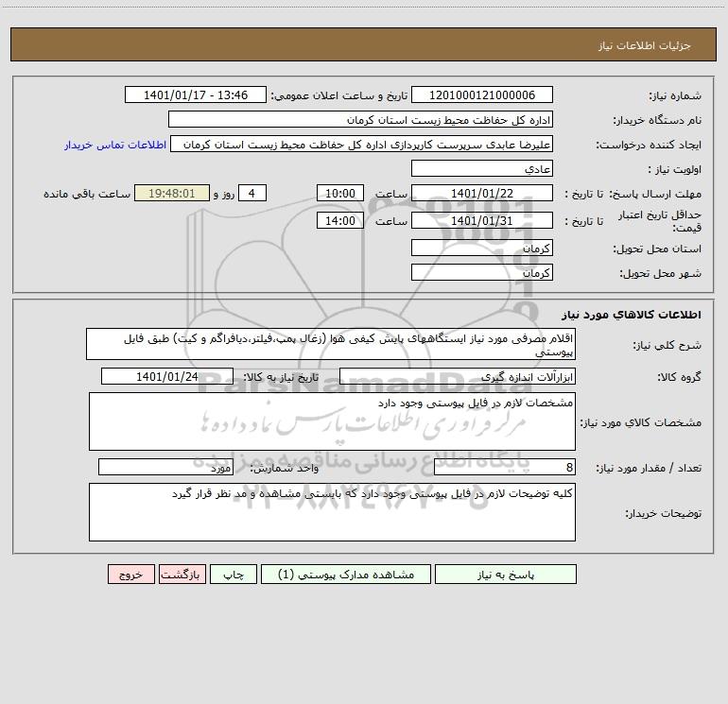Click the جزئیات اطلاعات نیاز header title
Viewport: 728px width, 704px height.
click(x=645, y=45)
